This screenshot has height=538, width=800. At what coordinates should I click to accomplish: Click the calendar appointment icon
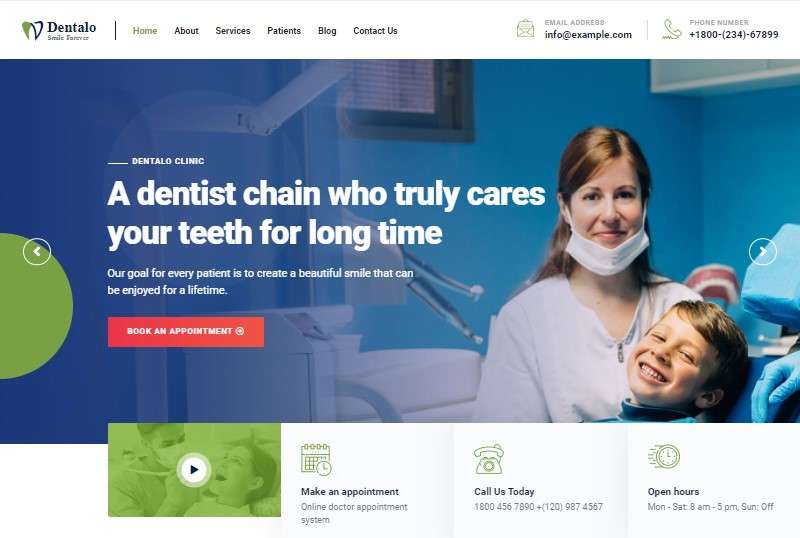[x=316, y=459]
